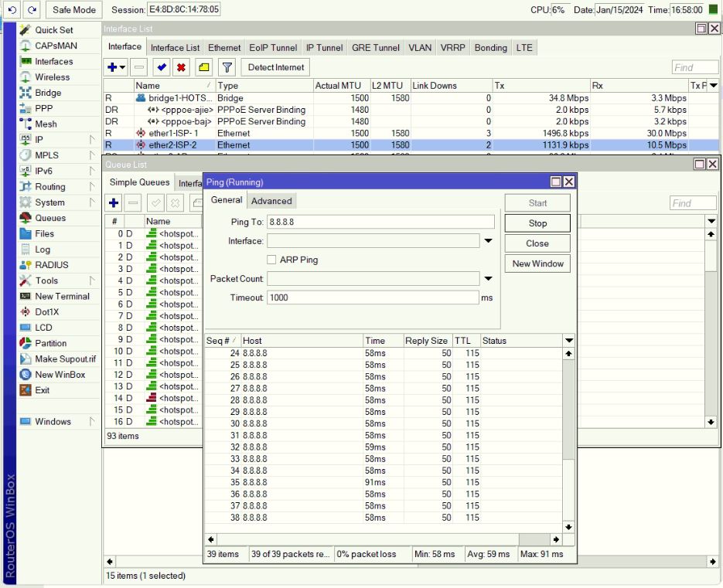Select the General tab in Ping

pos(227,200)
